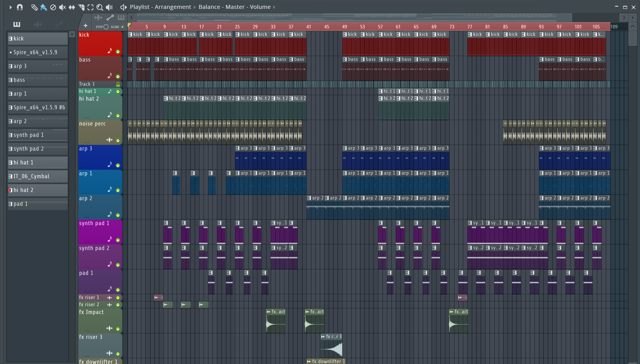Open the Playlist options menu arrow
This screenshot has height=364, width=640.
point(10,7)
